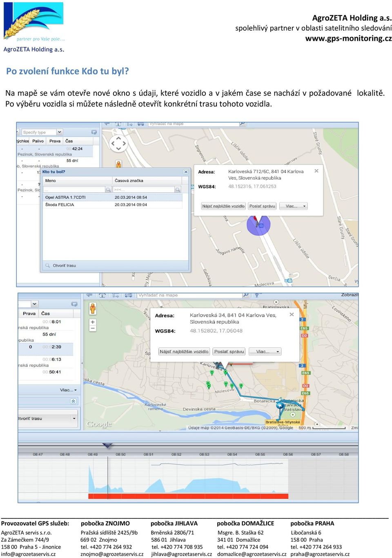Click the lower Vyhľadať na mape search field
The image size is (392, 558).
189,295
